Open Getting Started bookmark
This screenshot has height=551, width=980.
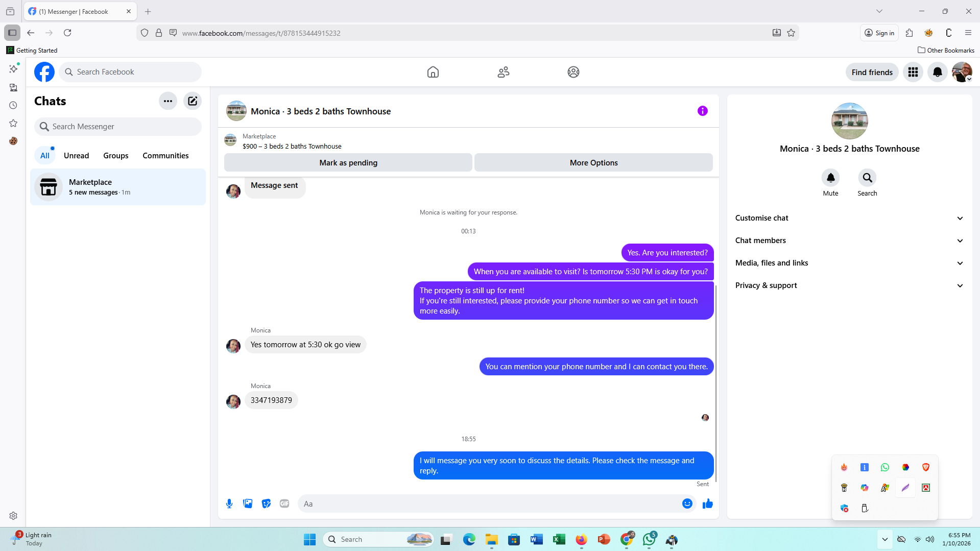coord(32,50)
